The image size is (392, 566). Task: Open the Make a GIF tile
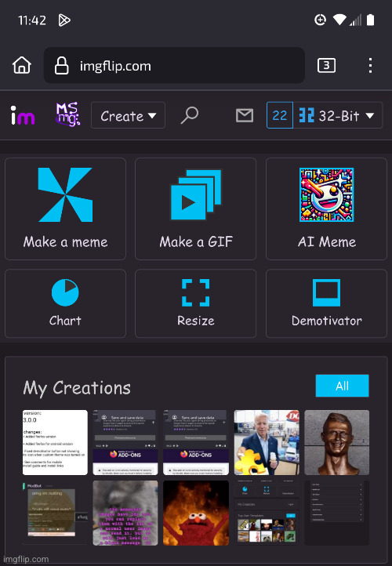click(196, 209)
